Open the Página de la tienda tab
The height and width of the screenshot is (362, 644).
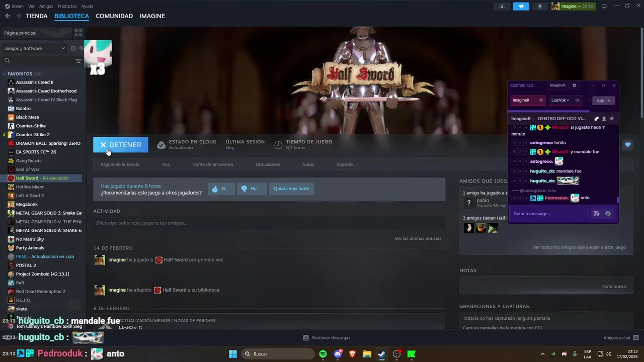pyautogui.click(x=120, y=164)
